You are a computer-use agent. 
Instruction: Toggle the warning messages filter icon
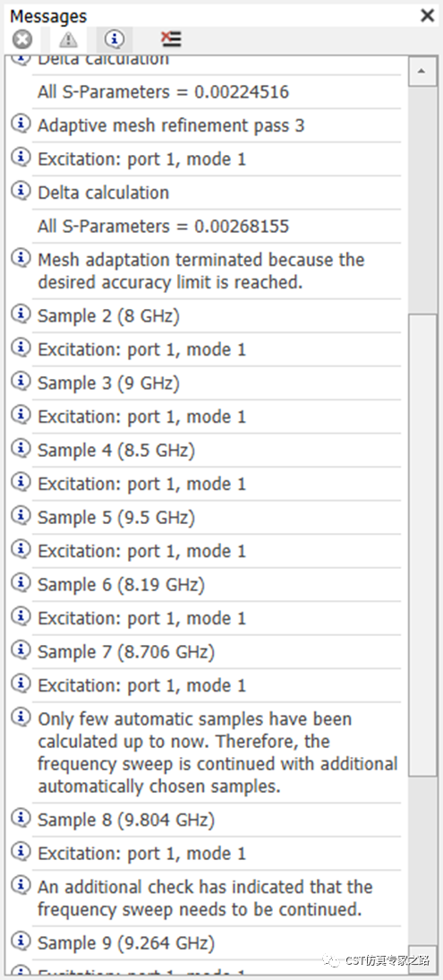[x=68, y=40]
